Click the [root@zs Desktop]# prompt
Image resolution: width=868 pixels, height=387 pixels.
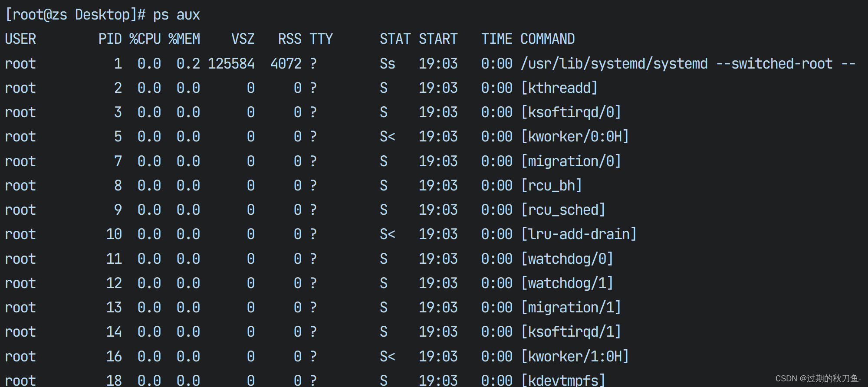click(x=75, y=15)
